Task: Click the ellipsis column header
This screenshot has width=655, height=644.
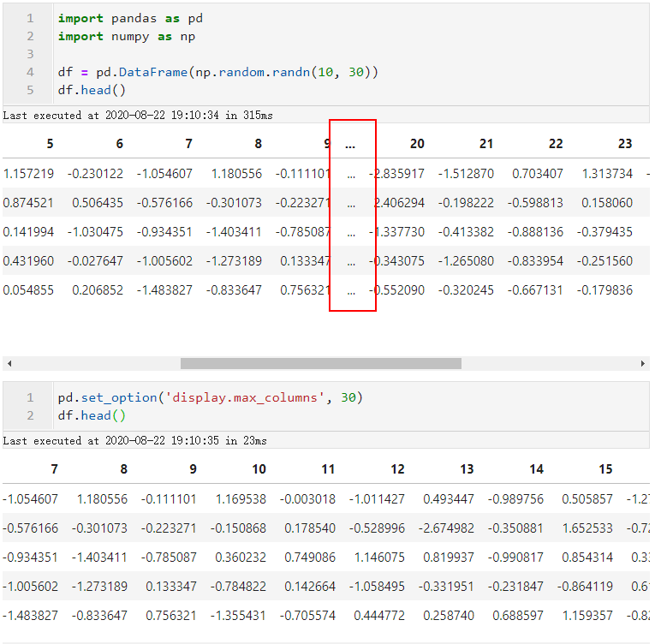Action: 350,144
